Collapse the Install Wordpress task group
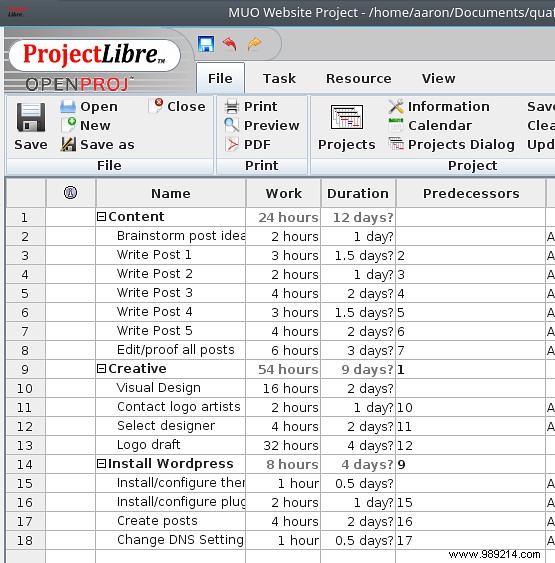This screenshot has width=555, height=563. click(x=102, y=464)
